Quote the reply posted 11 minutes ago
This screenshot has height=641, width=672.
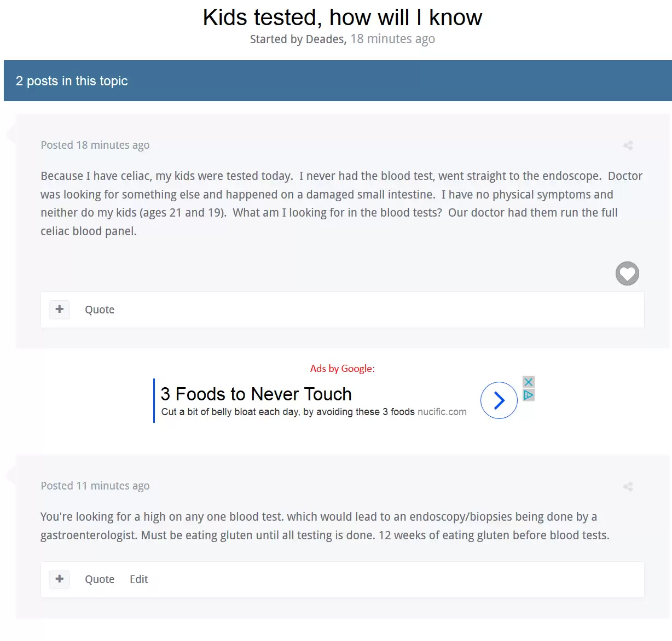click(100, 579)
